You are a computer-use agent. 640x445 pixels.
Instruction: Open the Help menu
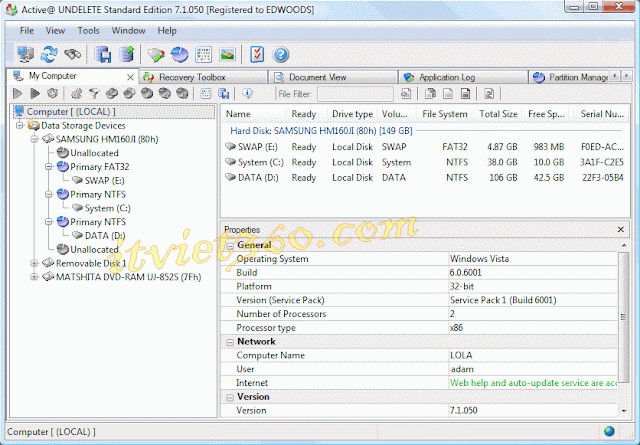pos(167,31)
